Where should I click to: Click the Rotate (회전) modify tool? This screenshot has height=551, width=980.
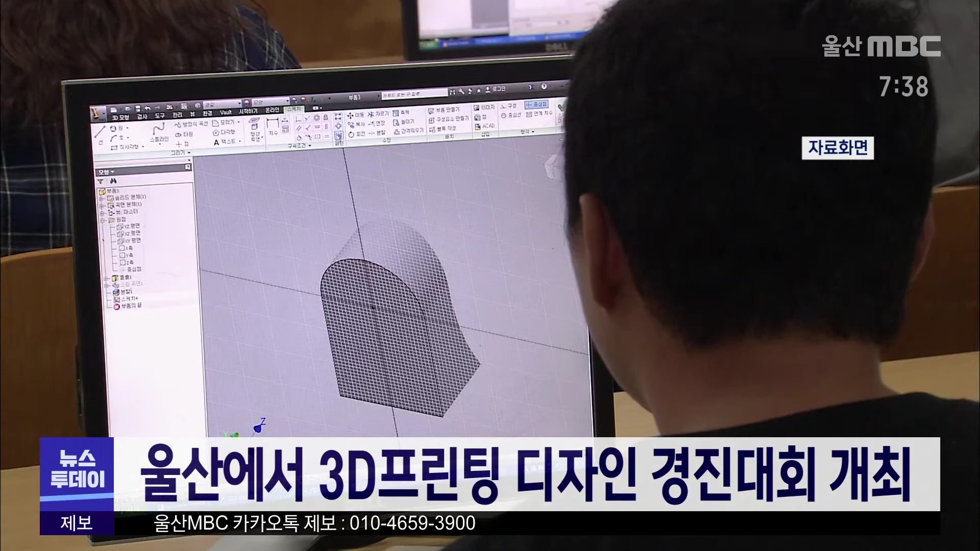coord(356,134)
